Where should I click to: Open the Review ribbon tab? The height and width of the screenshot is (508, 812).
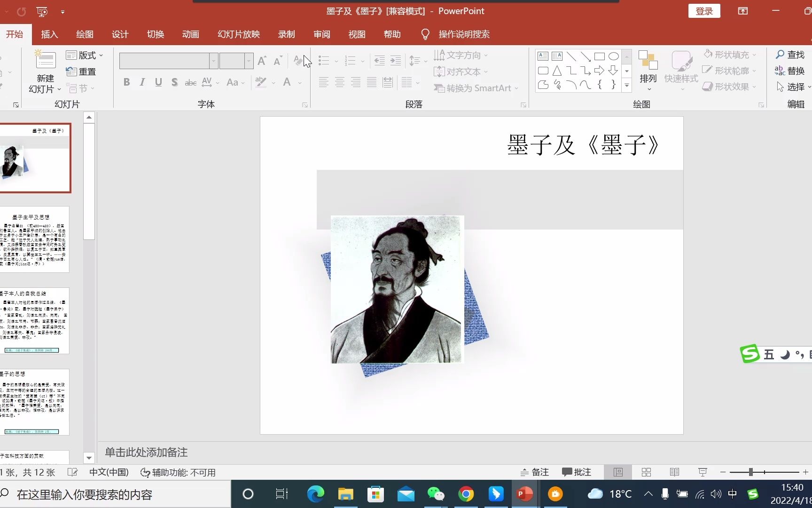322,34
